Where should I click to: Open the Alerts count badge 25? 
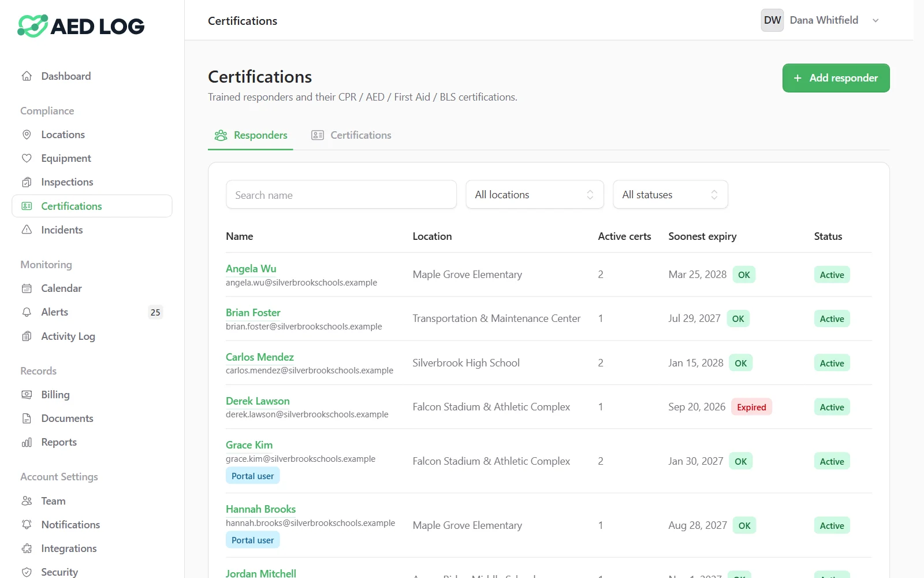coord(155,312)
